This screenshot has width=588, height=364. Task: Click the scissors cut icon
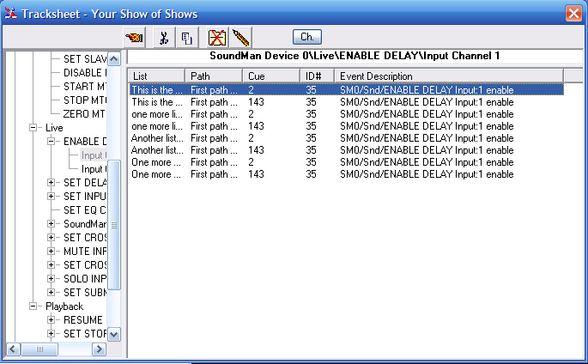[x=164, y=38]
